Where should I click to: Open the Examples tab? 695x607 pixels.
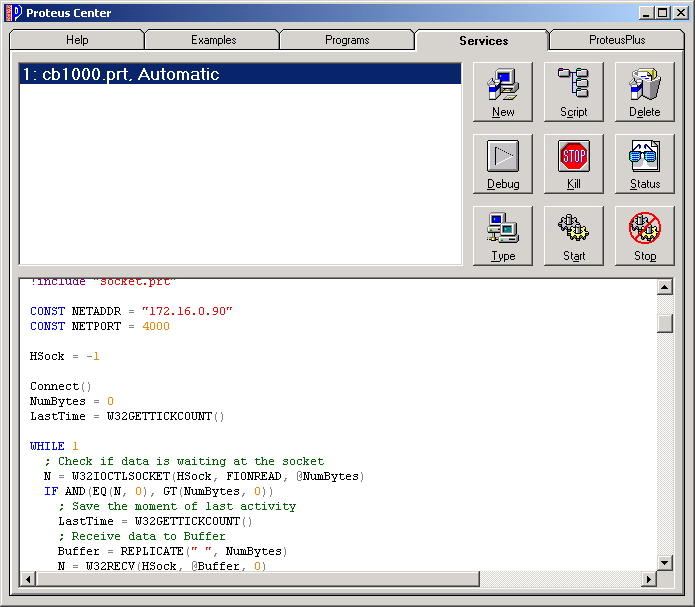(x=213, y=40)
